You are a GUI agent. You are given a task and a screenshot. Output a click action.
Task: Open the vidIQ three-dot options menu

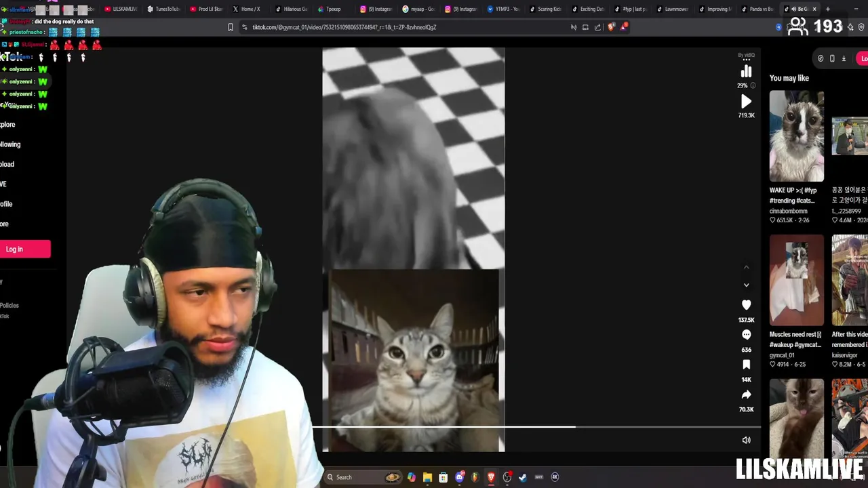(746, 60)
